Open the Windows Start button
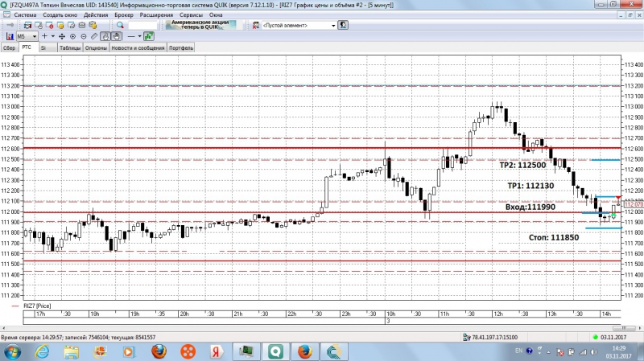The height and width of the screenshot is (361, 644). pos(12,352)
